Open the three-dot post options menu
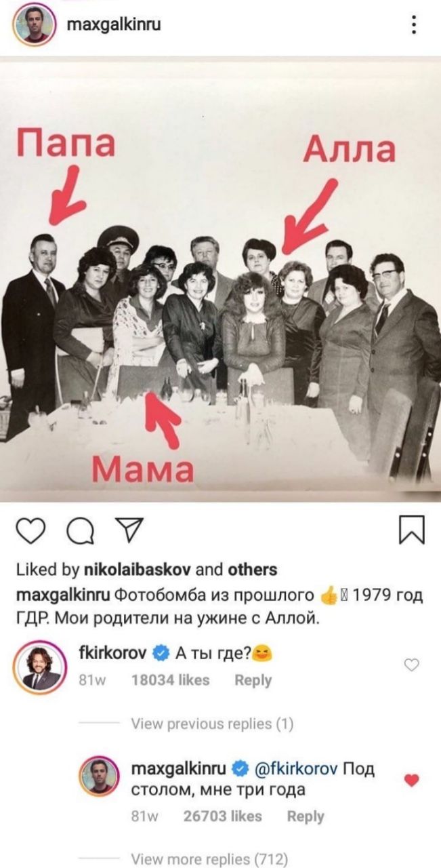This screenshot has height=868, width=441. coord(415,26)
